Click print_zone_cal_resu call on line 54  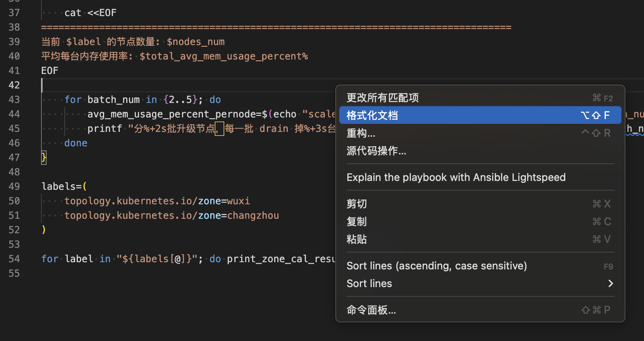(x=281, y=259)
